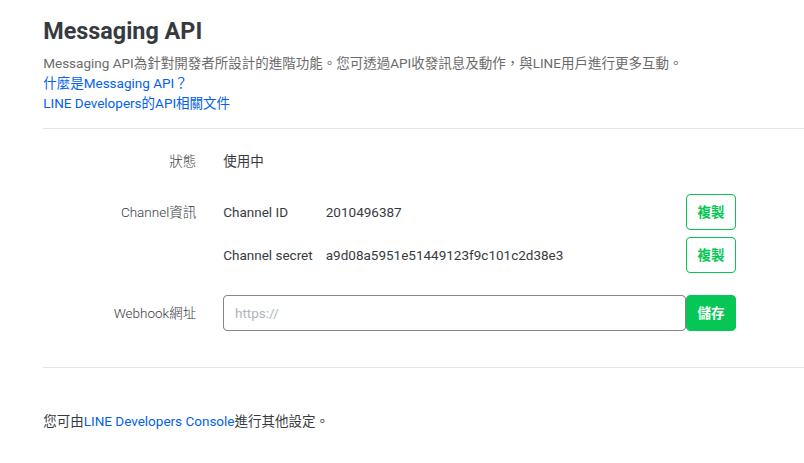Focus the Webhook網址 https:// input field
The height and width of the screenshot is (463, 804).
(454, 313)
